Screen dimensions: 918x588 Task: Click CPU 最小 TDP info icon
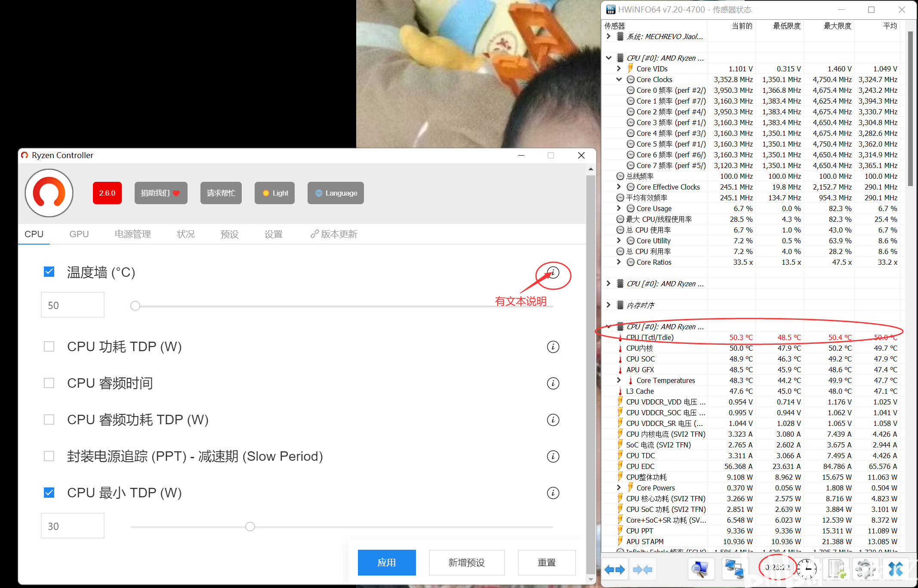553,493
